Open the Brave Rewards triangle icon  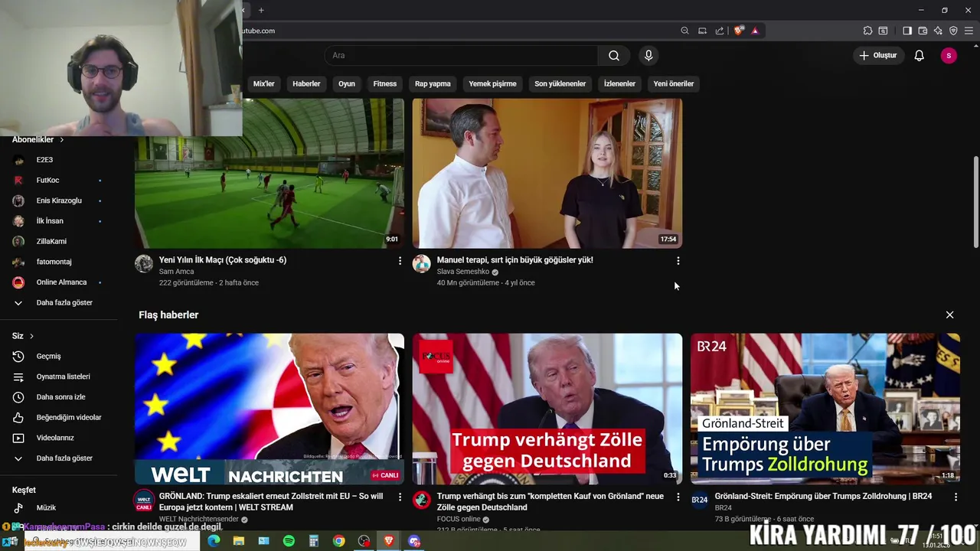pyautogui.click(x=755, y=31)
